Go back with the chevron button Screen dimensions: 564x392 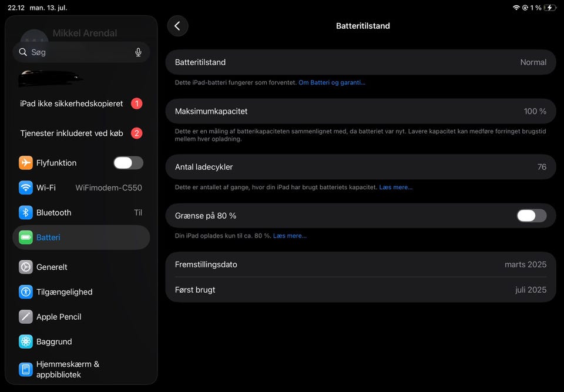tap(177, 26)
